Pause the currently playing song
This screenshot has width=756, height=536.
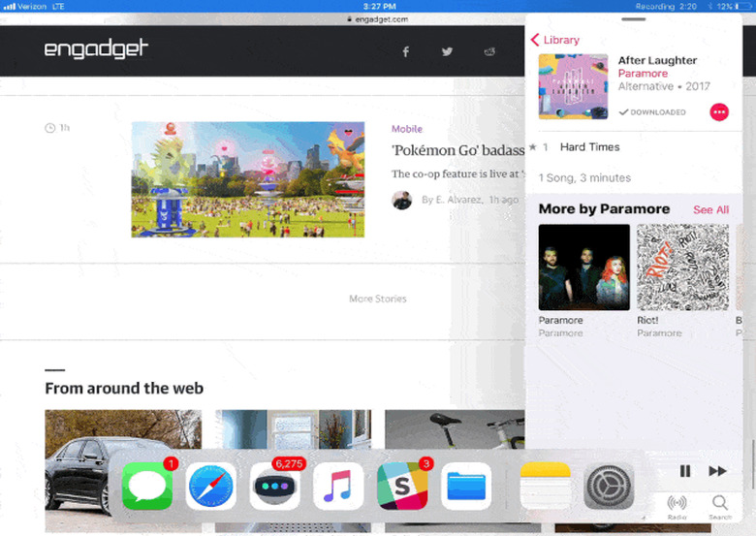pyautogui.click(x=684, y=471)
